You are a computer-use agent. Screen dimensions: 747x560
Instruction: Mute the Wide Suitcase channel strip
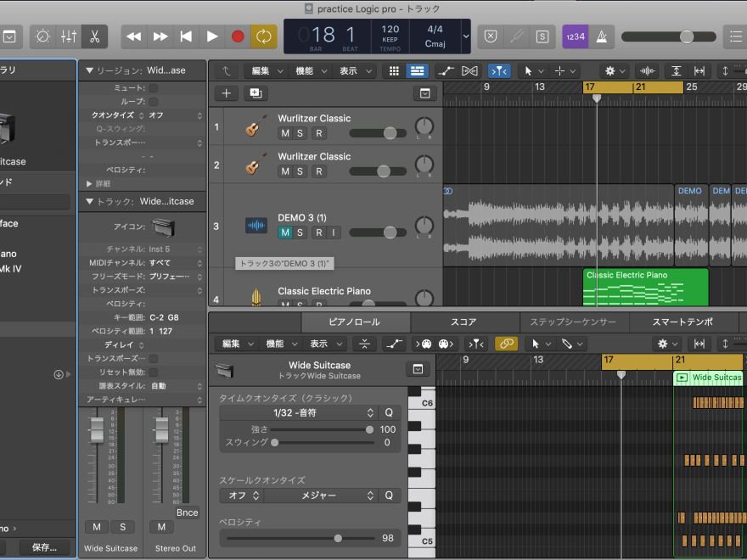[97, 527]
